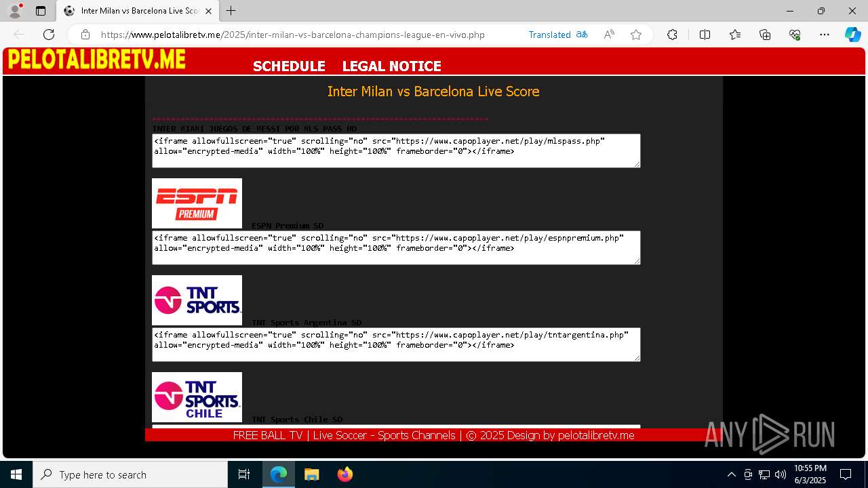Click the espnpremium iframe code box
868x488 pixels.
(396, 247)
